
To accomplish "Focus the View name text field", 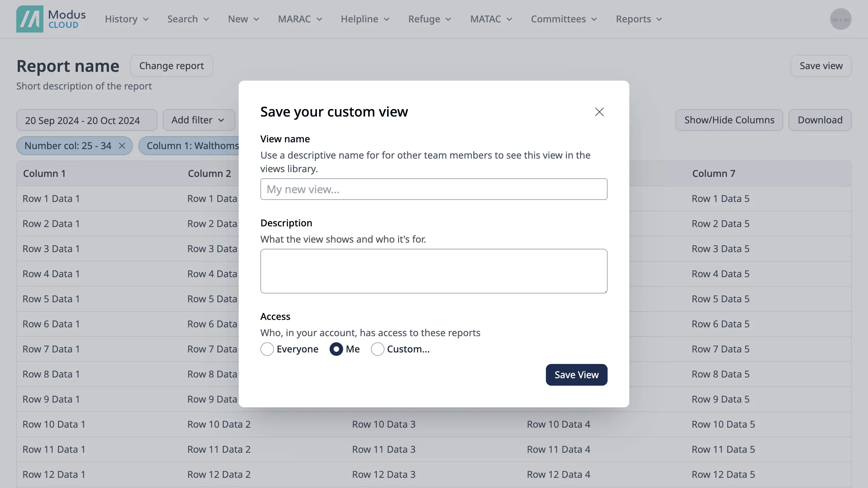I will point(434,189).
